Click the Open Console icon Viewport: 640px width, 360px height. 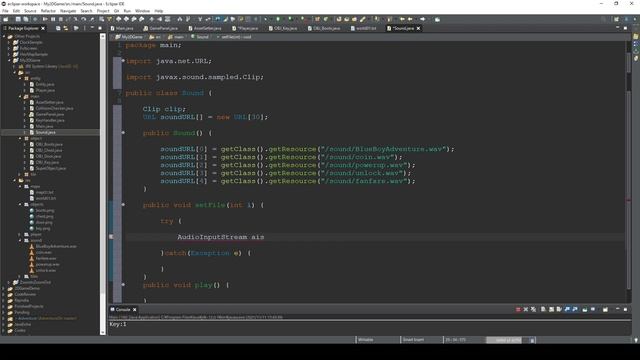pyautogui.click(x=605, y=309)
